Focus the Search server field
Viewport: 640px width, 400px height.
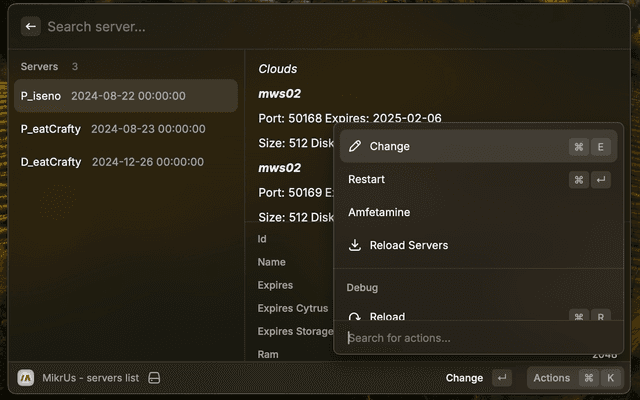pyautogui.click(x=300, y=27)
